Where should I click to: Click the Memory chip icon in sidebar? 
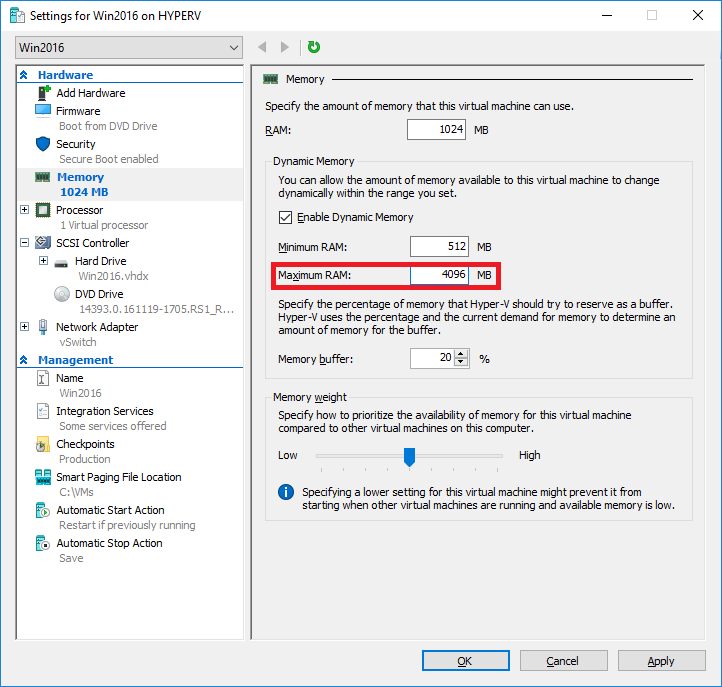click(x=43, y=177)
